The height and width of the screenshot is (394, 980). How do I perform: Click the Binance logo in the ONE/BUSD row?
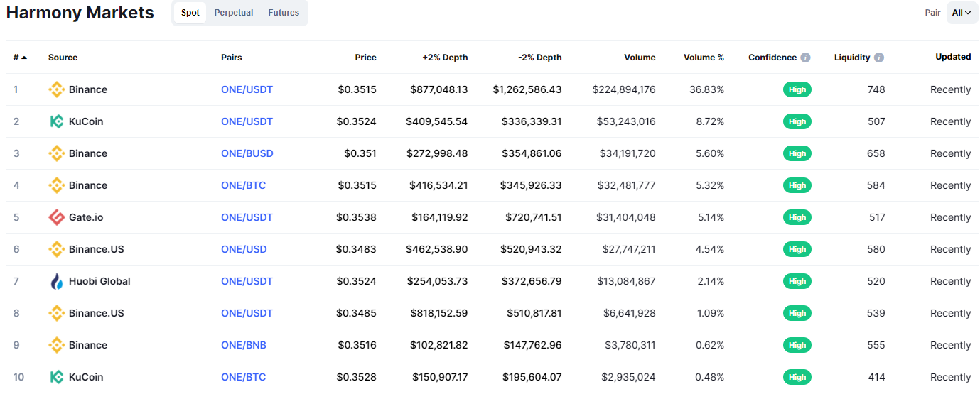pos(56,153)
